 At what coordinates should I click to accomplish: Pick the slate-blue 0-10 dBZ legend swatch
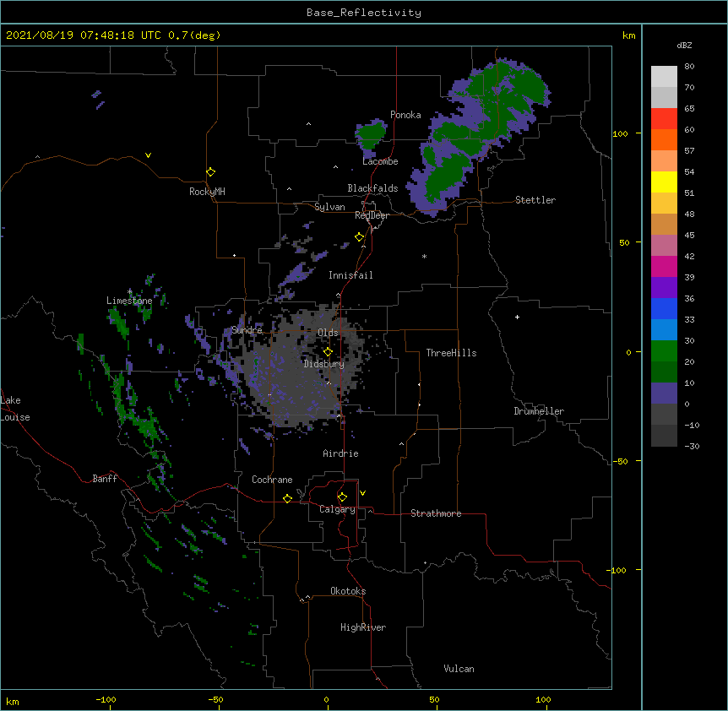(x=664, y=393)
